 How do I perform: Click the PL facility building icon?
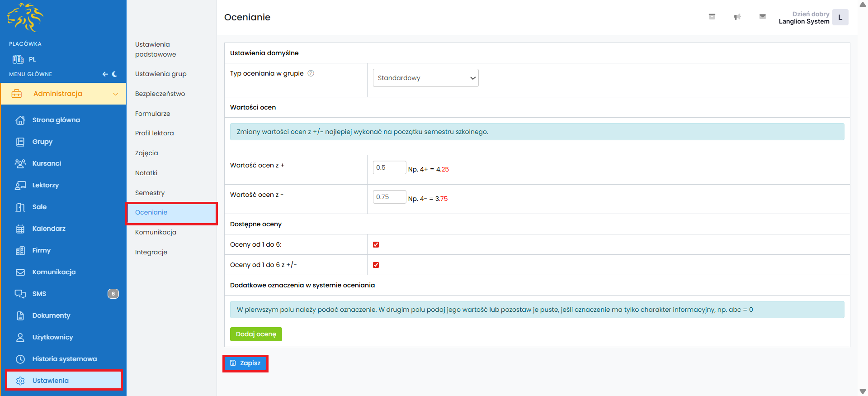pos(18,59)
